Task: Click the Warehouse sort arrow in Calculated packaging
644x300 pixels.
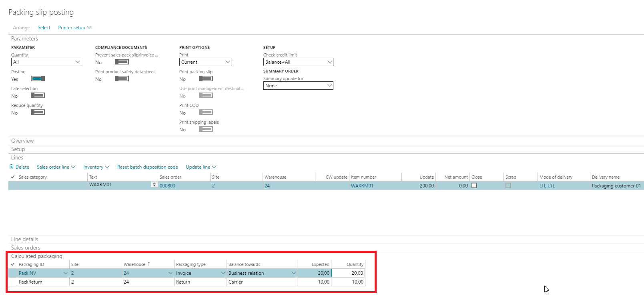Action: coord(149,264)
